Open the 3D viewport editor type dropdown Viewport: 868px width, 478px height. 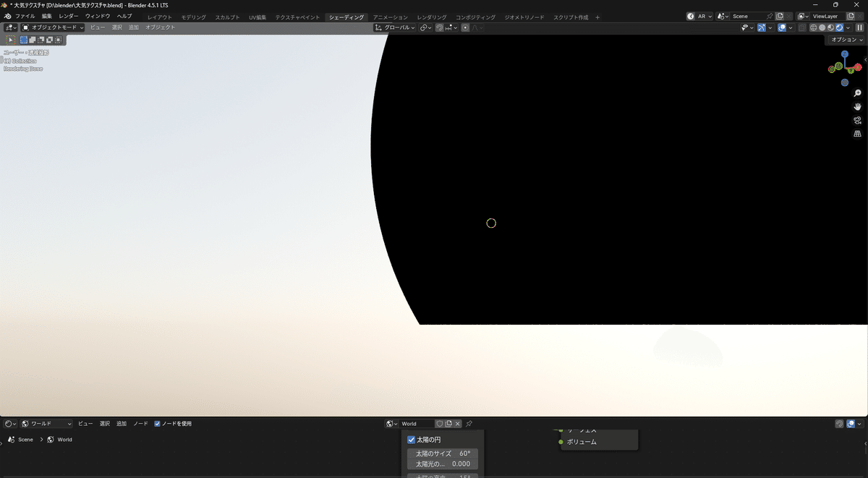(x=10, y=27)
